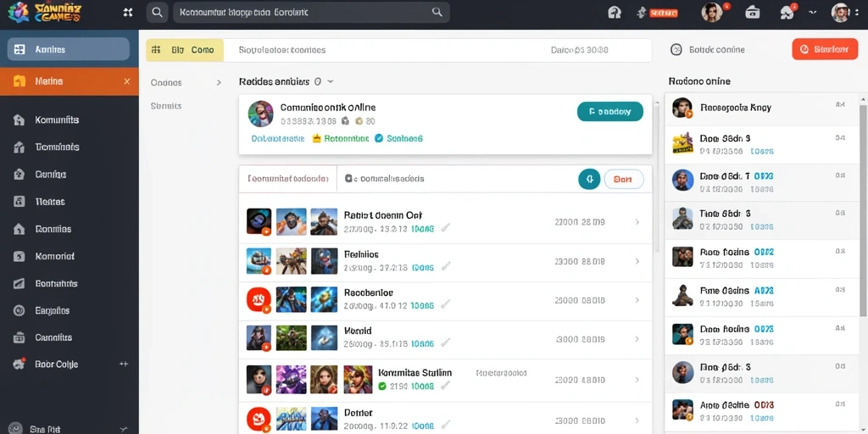Click the teal button on community card
868x434 pixels.
(x=610, y=111)
